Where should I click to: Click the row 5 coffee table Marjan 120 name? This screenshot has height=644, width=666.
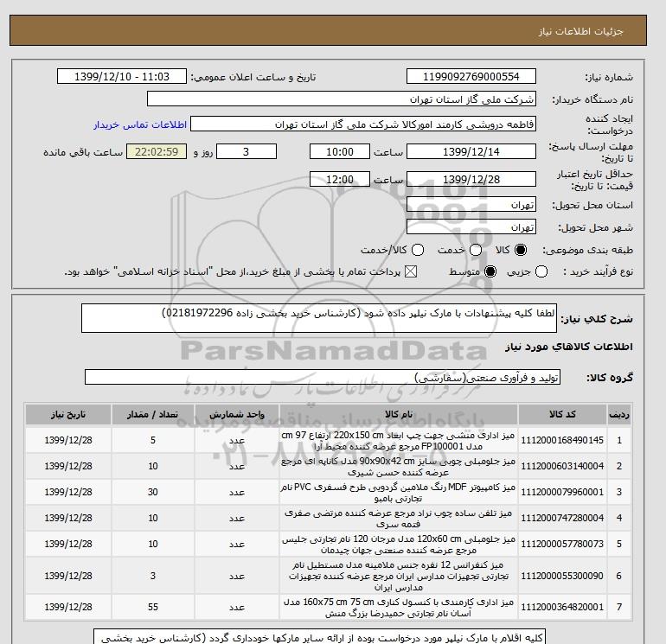click(399, 545)
